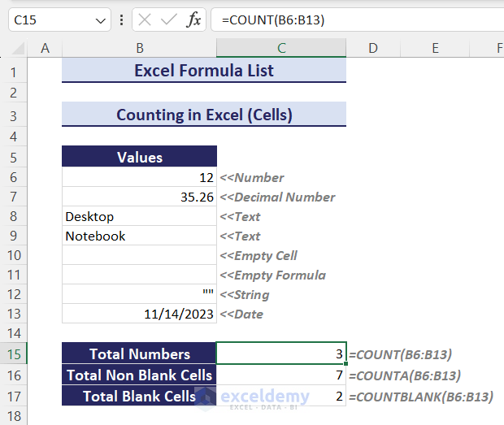
Task: Select row 14 header
Action: pyautogui.click(x=14, y=333)
